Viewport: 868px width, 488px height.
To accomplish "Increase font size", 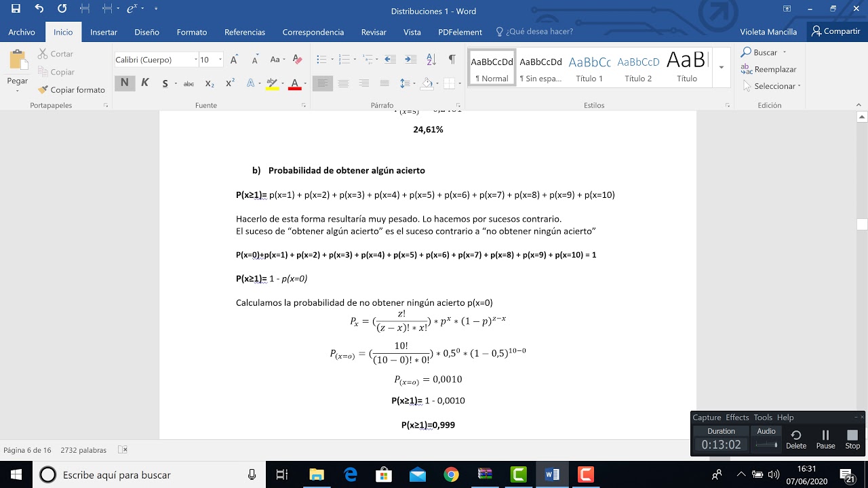I will (234, 60).
